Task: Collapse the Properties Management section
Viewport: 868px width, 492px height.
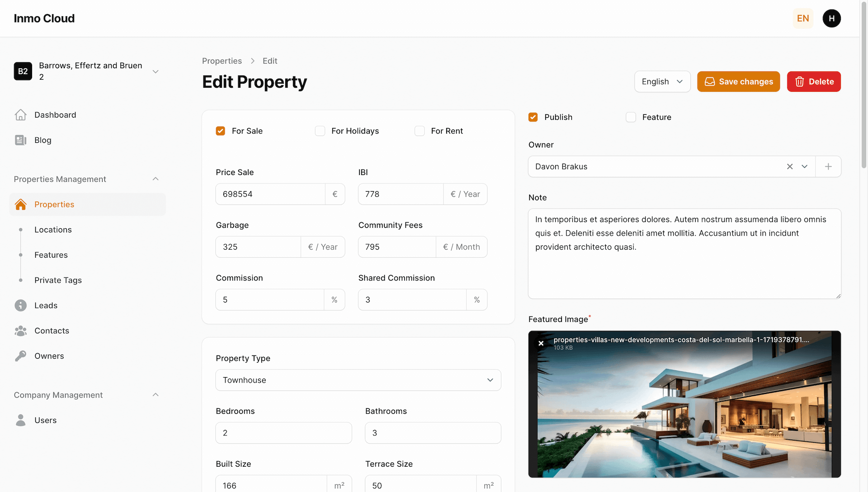Action: [156, 179]
